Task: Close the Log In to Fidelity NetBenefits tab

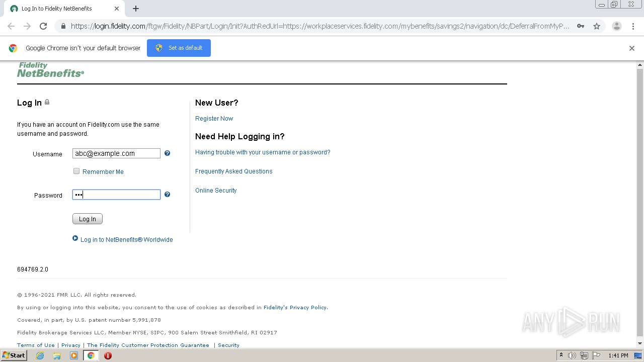Action: (x=117, y=9)
